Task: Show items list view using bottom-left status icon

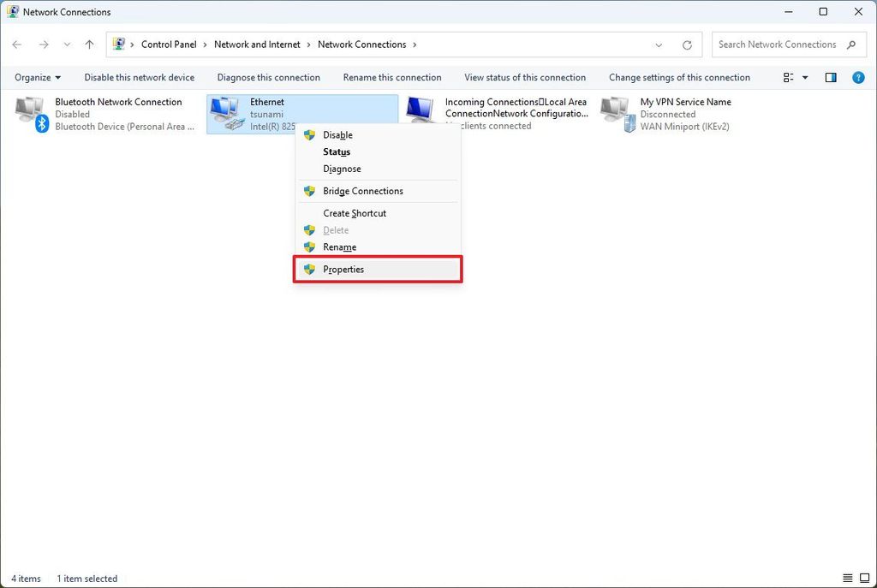Action: 849,579
